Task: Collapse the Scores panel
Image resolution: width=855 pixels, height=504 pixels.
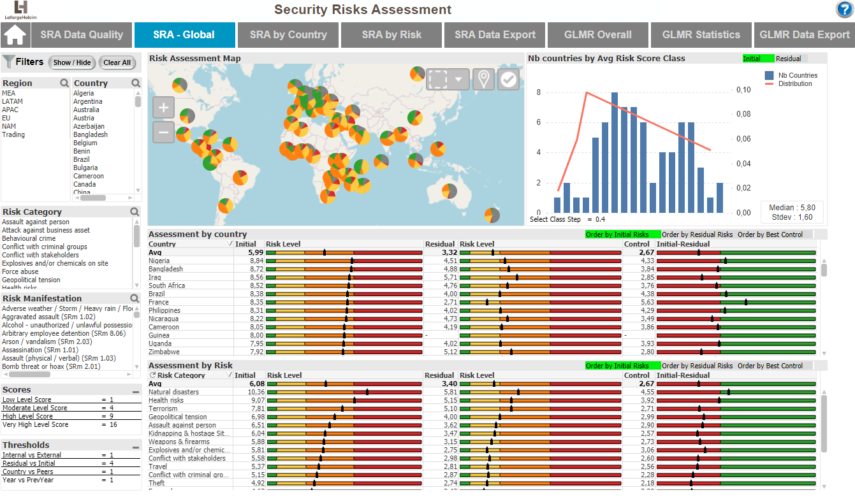Action: (136, 392)
